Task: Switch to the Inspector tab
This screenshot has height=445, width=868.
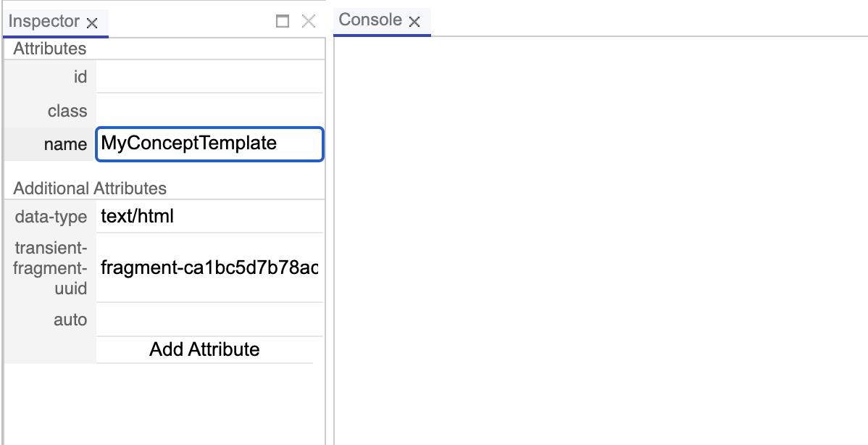Action: point(44,22)
